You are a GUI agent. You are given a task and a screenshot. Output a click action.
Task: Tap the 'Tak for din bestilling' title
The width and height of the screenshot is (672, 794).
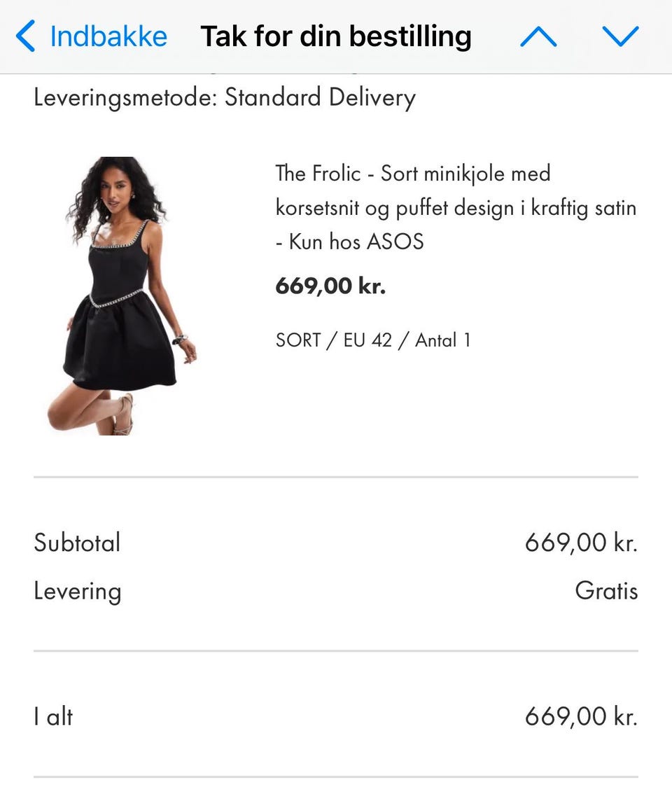click(x=336, y=36)
